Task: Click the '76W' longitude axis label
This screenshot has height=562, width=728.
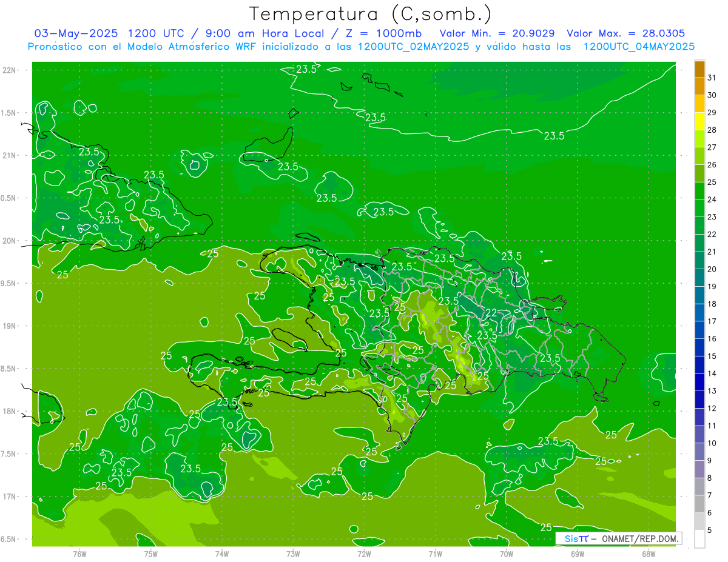Action: (x=79, y=554)
